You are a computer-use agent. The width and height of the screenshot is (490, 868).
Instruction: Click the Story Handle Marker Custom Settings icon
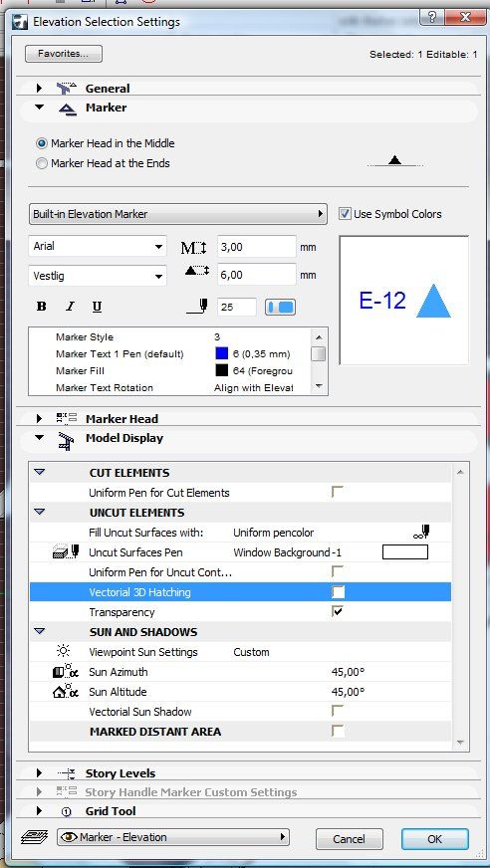click(x=67, y=792)
